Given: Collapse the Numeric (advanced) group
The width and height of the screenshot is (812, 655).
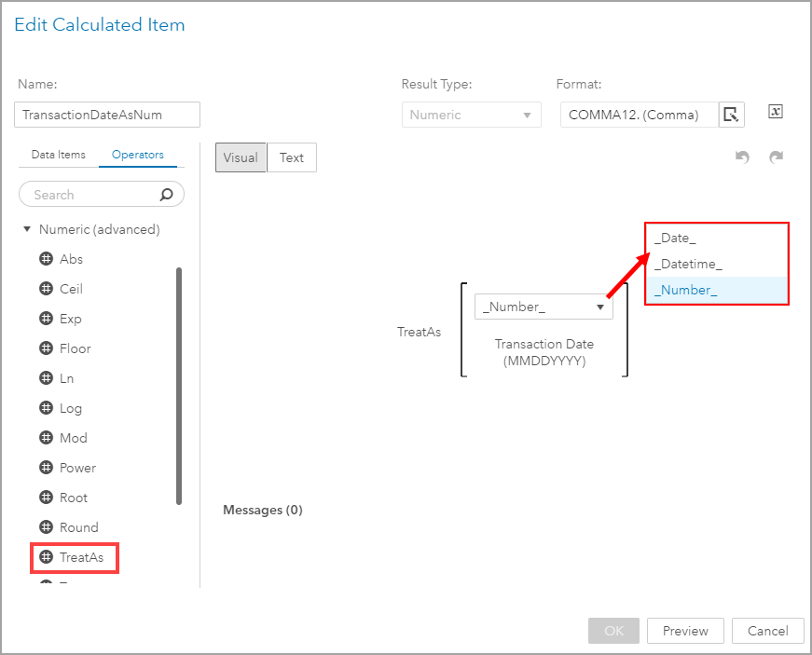Looking at the screenshot, I should (x=27, y=229).
